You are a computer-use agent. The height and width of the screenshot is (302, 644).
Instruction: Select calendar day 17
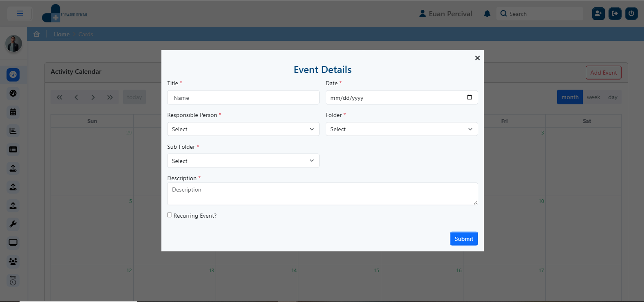(x=541, y=271)
